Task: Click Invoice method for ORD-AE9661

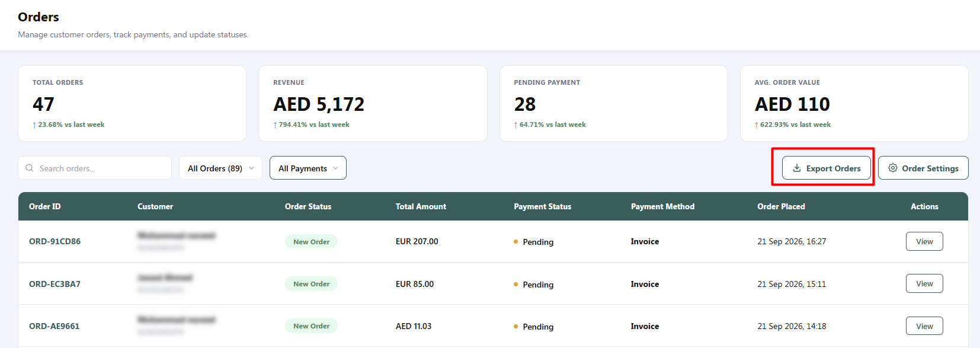Action: click(645, 326)
